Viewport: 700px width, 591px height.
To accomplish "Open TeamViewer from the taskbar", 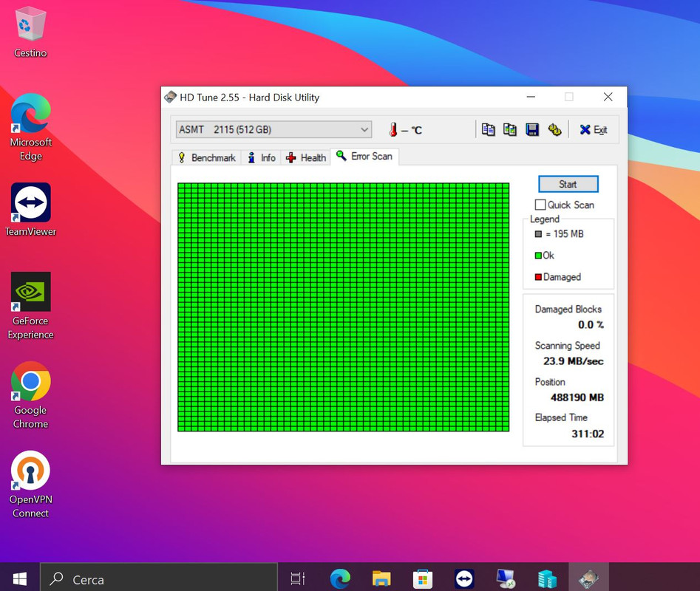I will [x=464, y=579].
